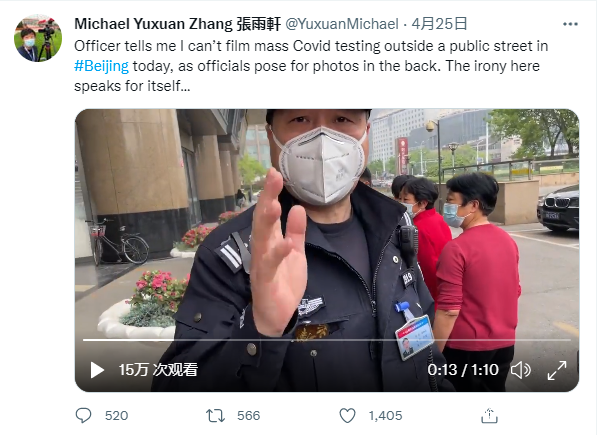Click the video frame showing the officer
Viewport: 600px width, 435px height.
pos(327,230)
